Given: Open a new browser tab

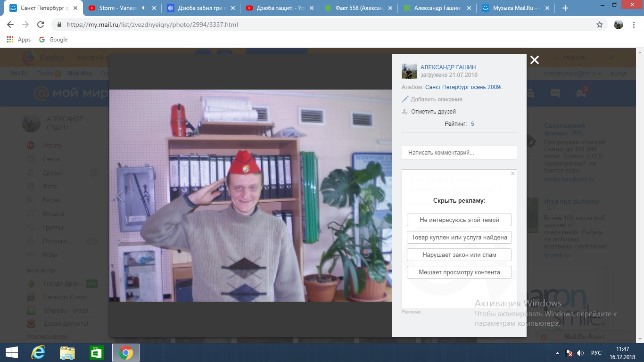Looking at the screenshot, I should point(565,8).
